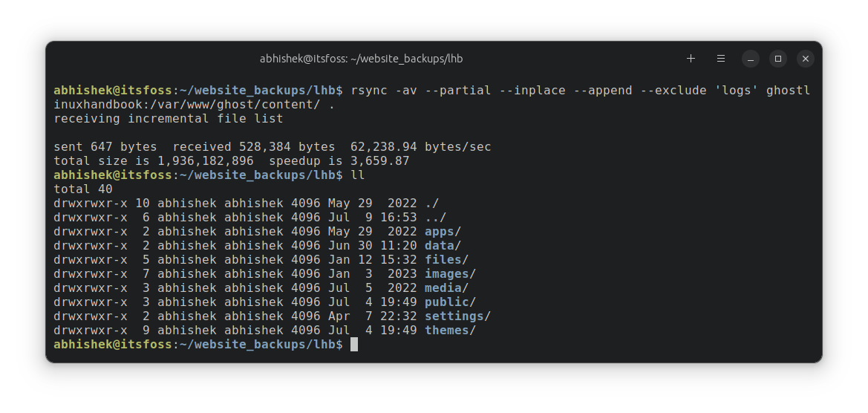Click the first prompt 'abhishek@itsfoss' before rsync

click(113, 90)
